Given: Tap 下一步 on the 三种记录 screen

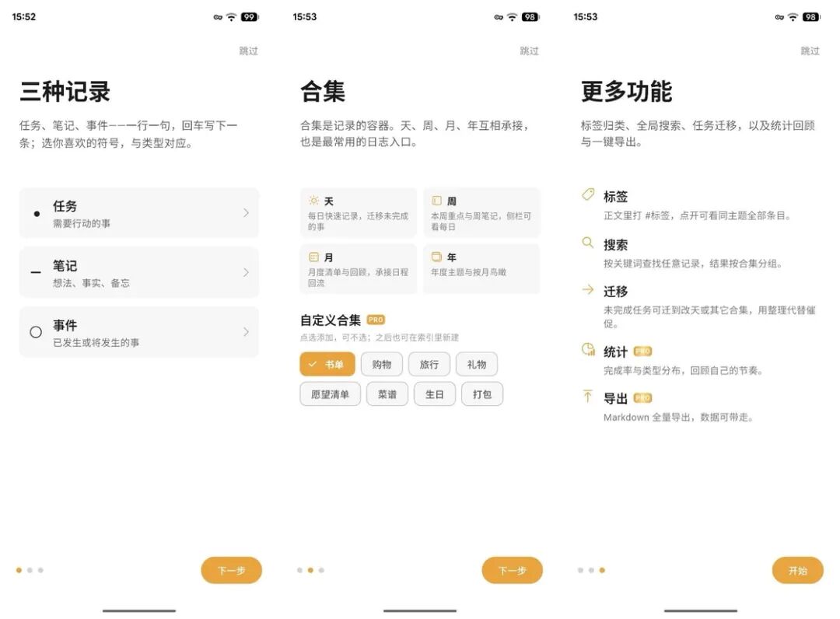Looking at the screenshot, I should point(232,570).
